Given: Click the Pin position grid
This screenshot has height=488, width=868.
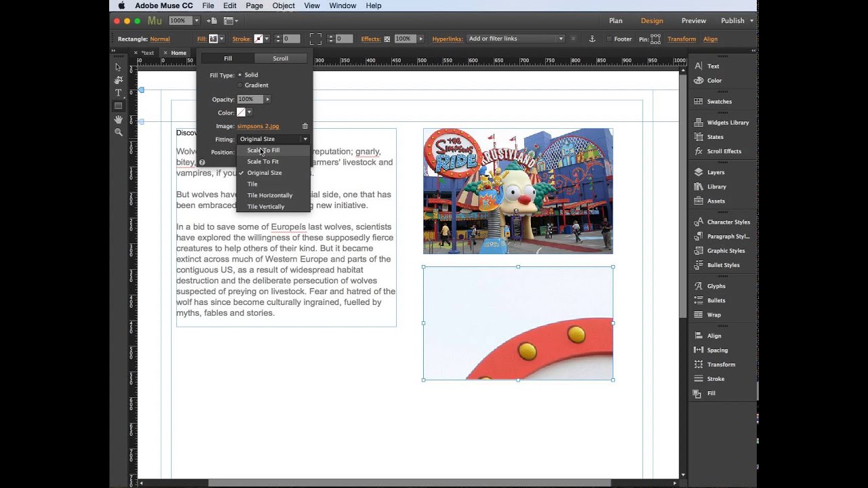Looking at the screenshot, I should [655, 39].
